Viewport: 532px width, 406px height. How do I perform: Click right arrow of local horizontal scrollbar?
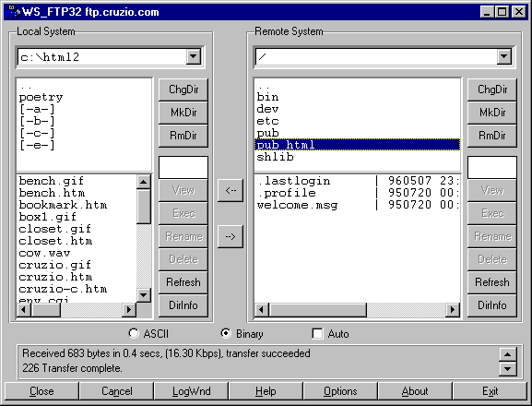(x=128, y=310)
